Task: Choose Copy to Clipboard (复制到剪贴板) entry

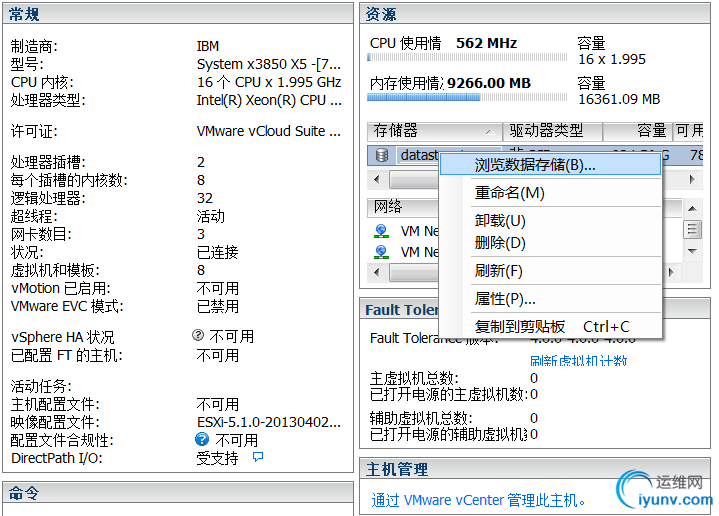Action: [x=550, y=327]
